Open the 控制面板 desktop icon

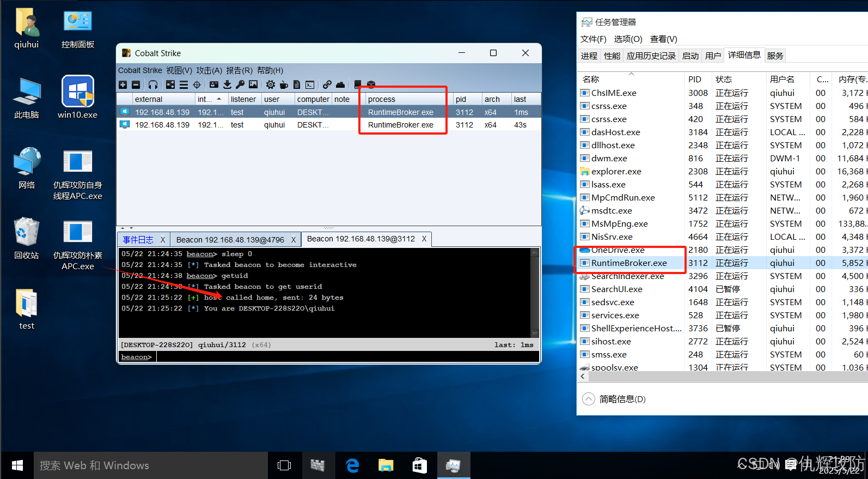pyautogui.click(x=77, y=30)
